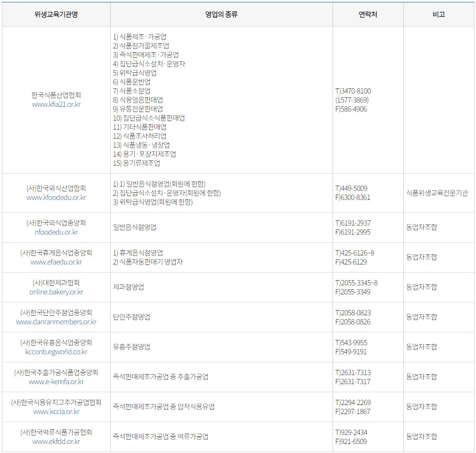Open the www.kfia21.or.kr link
Viewport: 476px width, 453px height.
point(56,104)
